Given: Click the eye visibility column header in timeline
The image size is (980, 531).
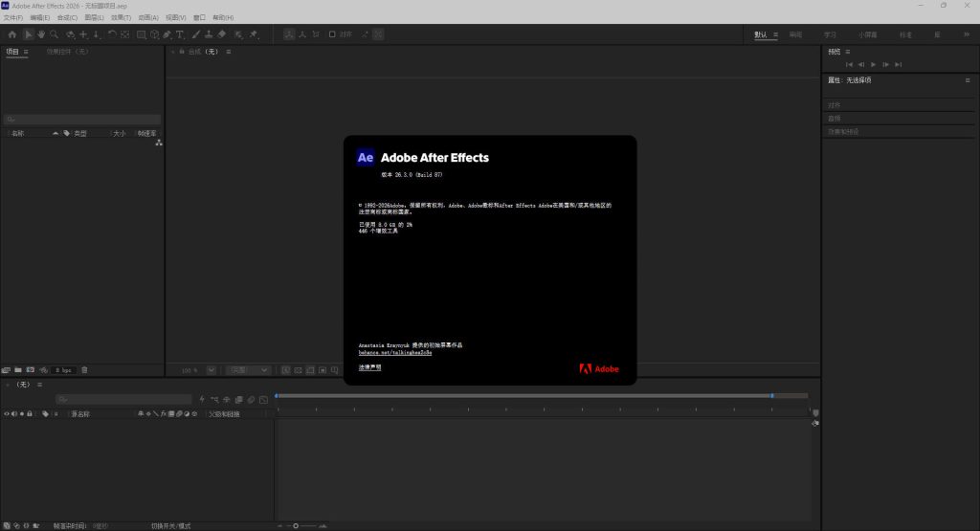Looking at the screenshot, I should [7, 413].
